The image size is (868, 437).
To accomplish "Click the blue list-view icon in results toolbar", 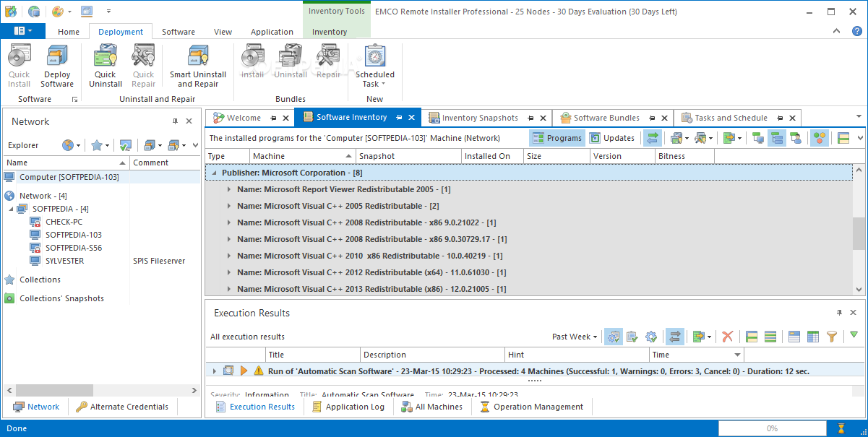I will [x=794, y=337].
